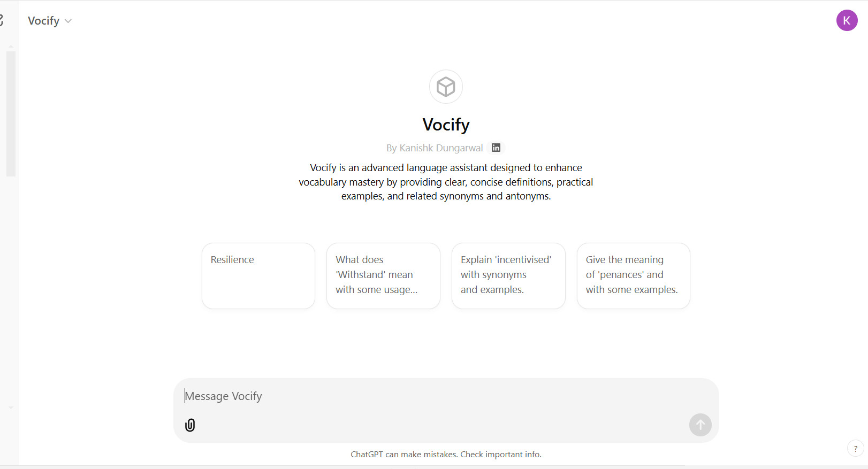Screen dimensions: 868x469
Task: Click 'Check important info' text
Action: tap(500, 454)
